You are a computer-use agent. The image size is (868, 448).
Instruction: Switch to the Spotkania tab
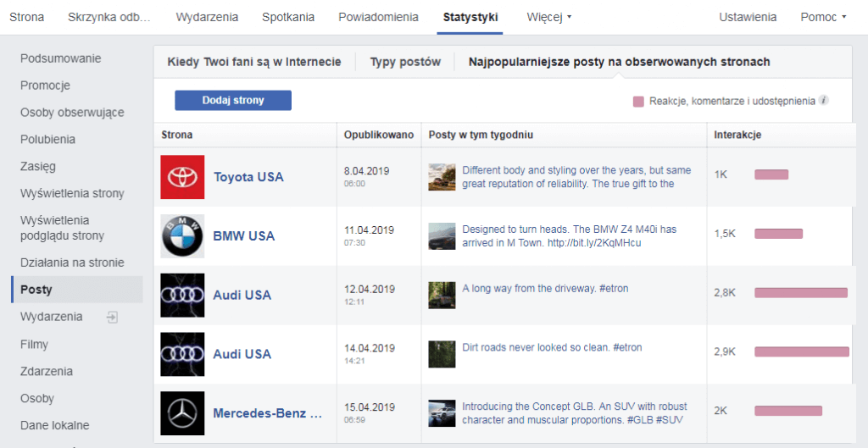[x=288, y=17]
